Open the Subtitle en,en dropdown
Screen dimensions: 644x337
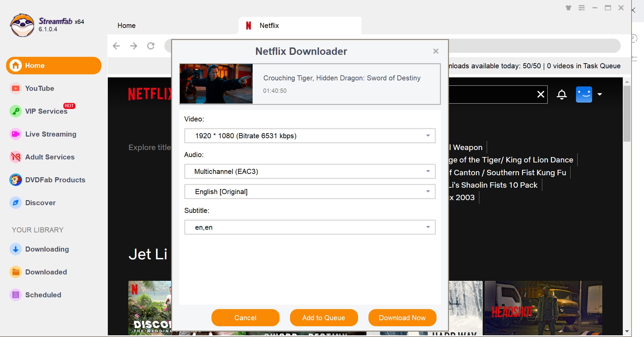[310, 227]
